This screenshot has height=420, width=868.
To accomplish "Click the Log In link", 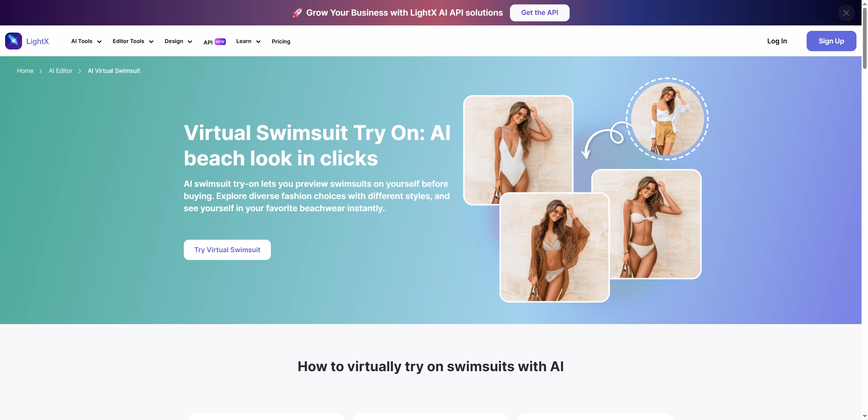I will click(777, 41).
